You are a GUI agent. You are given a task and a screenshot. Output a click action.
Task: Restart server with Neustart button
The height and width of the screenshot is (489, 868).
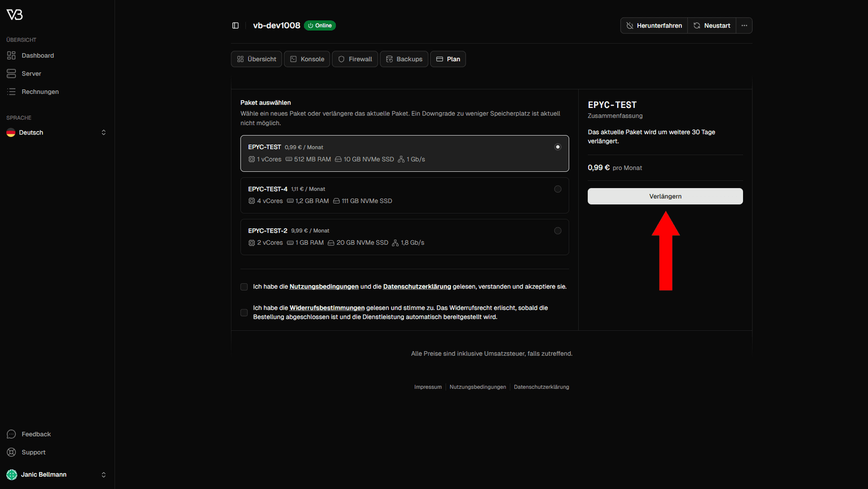point(711,25)
